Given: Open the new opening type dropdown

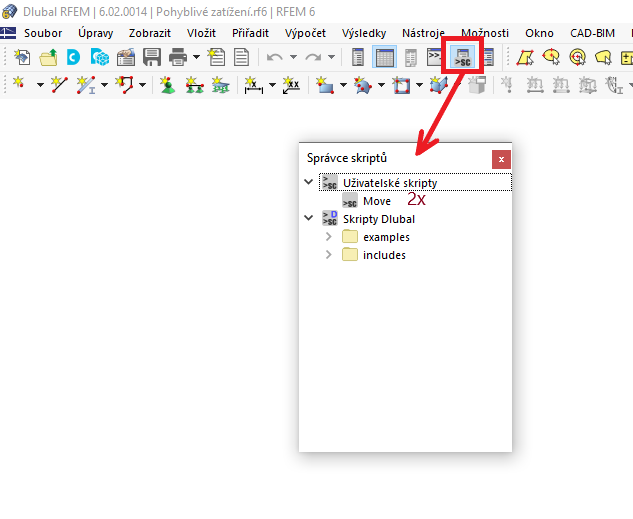Looking at the screenshot, I should [x=419, y=85].
